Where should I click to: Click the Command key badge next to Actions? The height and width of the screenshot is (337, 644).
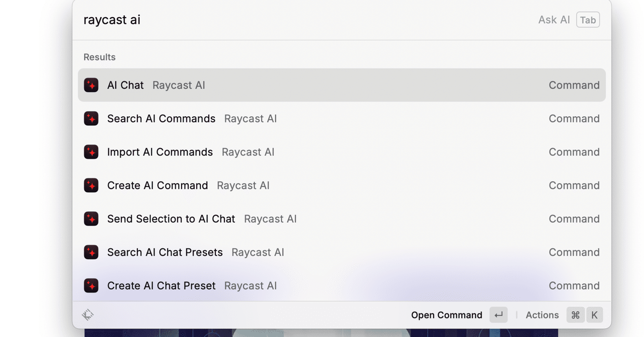coord(576,315)
